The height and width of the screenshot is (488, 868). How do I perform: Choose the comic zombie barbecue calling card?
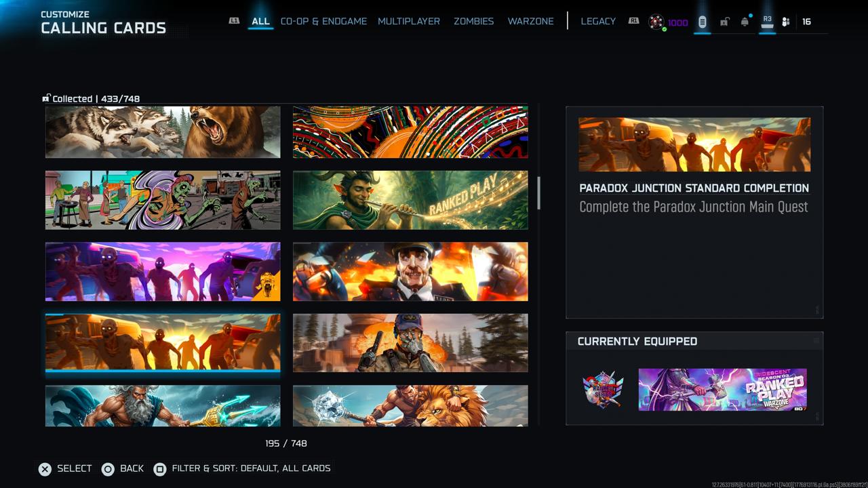(163, 200)
